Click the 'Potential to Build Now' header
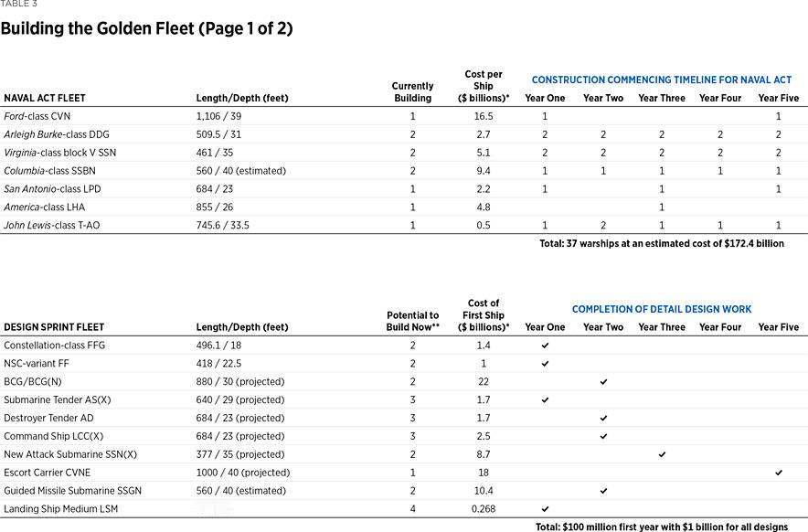The height and width of the screenshot is (532, 808). (412, 321)
